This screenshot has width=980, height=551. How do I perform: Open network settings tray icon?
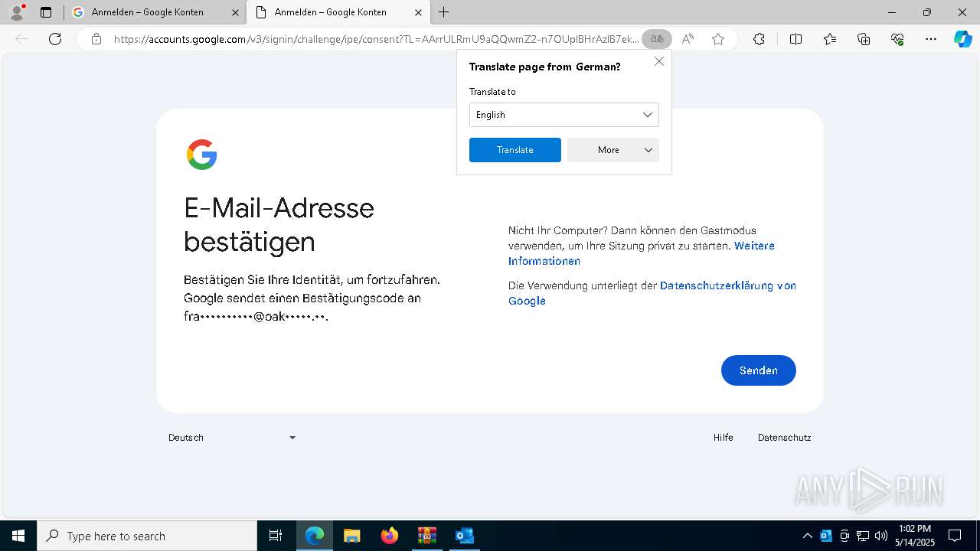863,536
